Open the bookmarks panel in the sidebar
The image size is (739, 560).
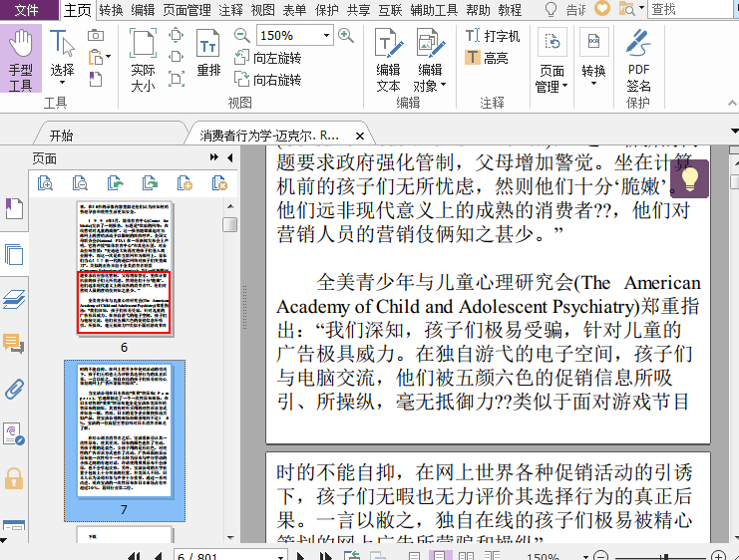(x=14, y=210)
